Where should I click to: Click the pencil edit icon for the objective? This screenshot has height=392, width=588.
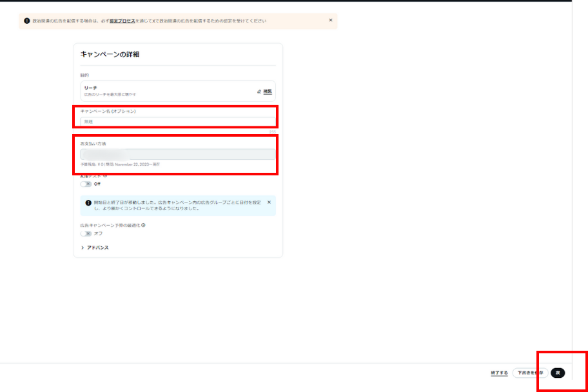(x=259, y=92)
